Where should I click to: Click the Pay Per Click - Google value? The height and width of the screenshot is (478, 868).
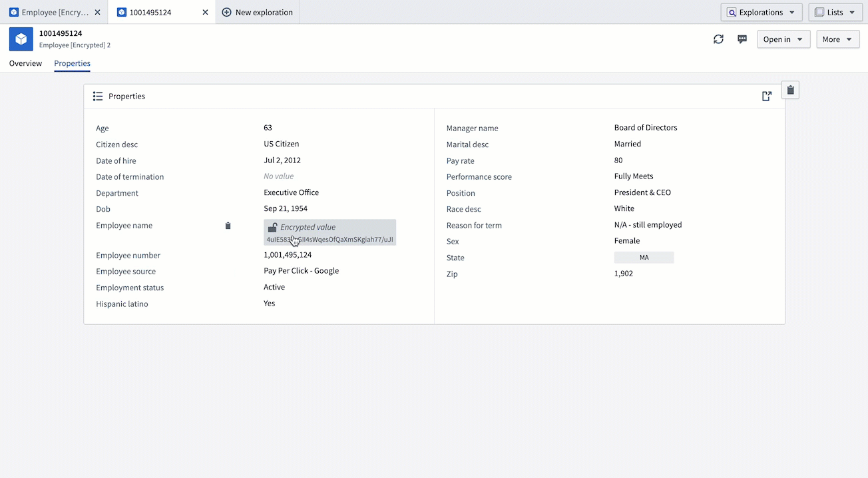click(302, 271)
